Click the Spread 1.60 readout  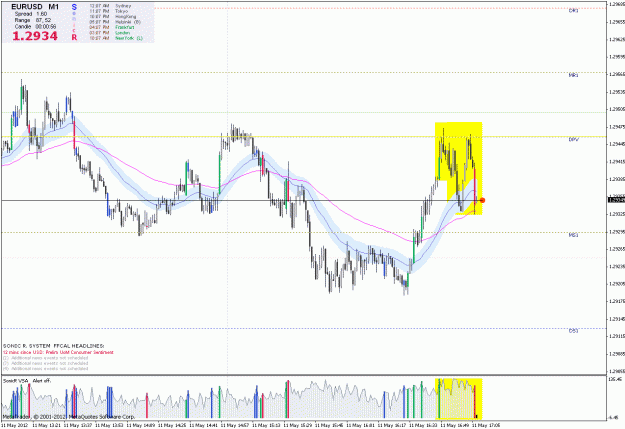pyautogui.click(x=31, y=14)
